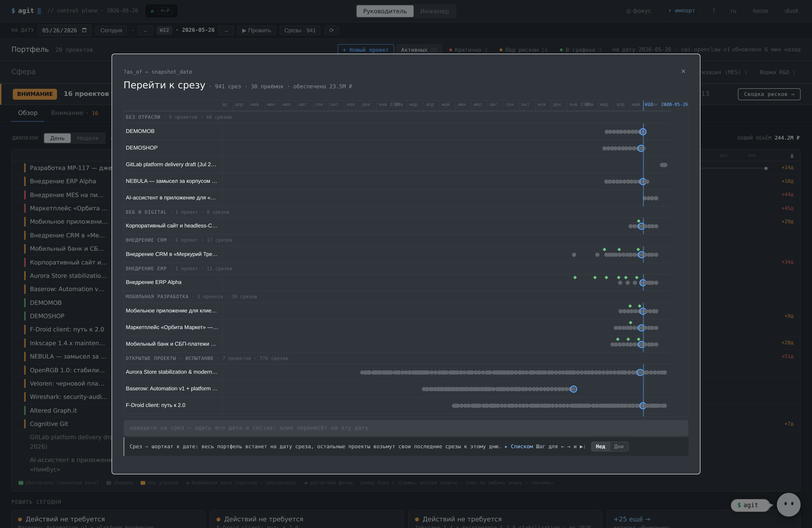Toggle the dusk theme setting
The height and width of the screenshot is (528, 812).
click(x=791, y=11)
